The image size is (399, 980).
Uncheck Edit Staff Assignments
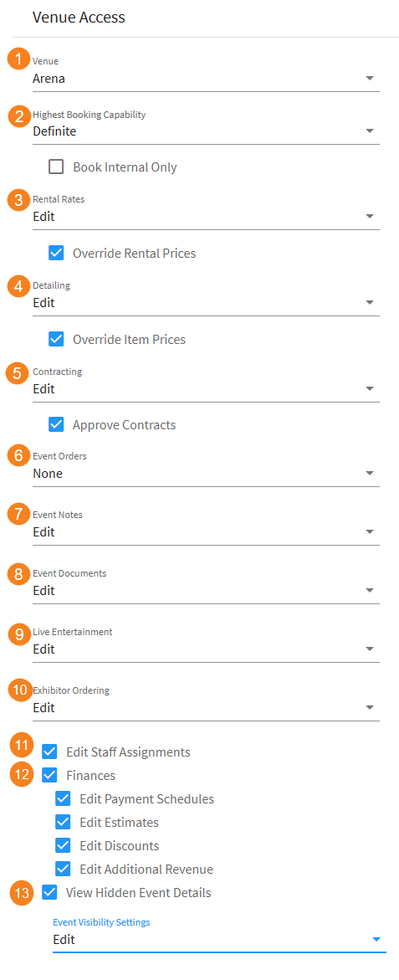coord(50,752)
